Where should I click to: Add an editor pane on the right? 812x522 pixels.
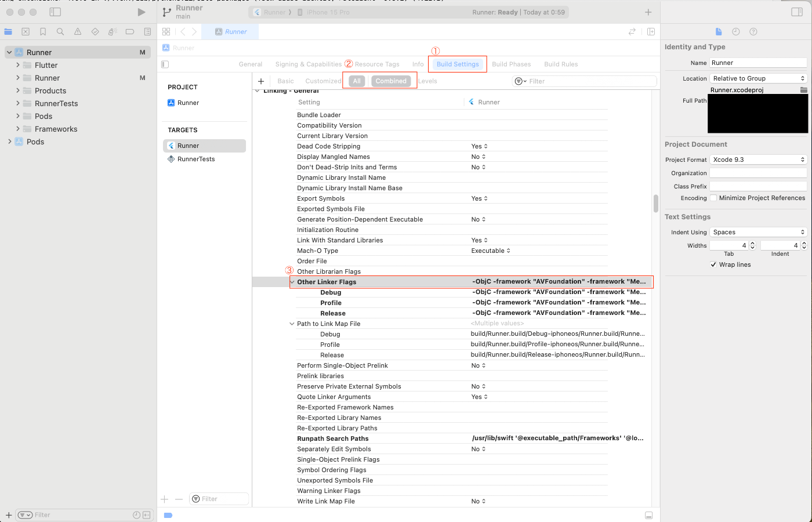(x=651, y=32)
